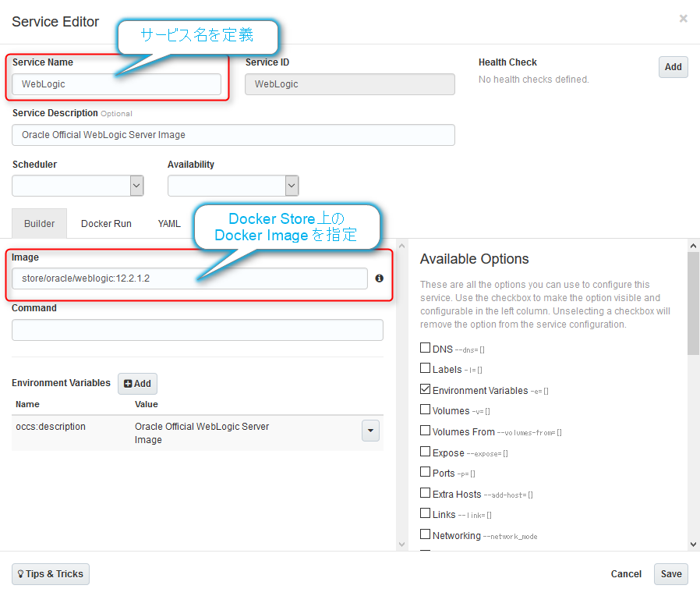Uncheck the Environment Variables option

tap(425, 389)
